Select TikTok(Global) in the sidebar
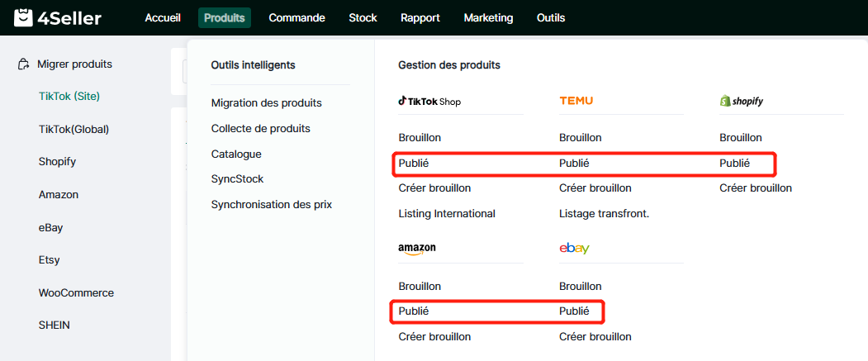868x361 pixels. (x=74, y=129)
